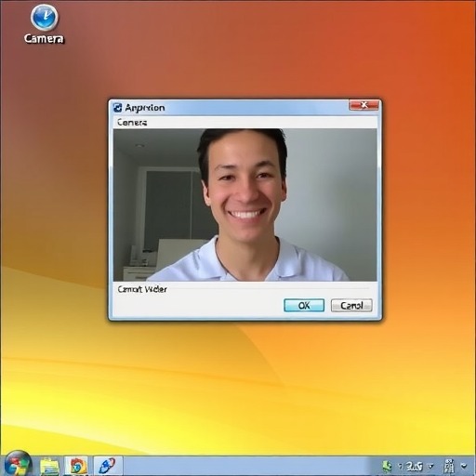Switch to the blue-red active taskbar app
The height and width of the screenshot is (476, 476).
click(x=108, y=466)
